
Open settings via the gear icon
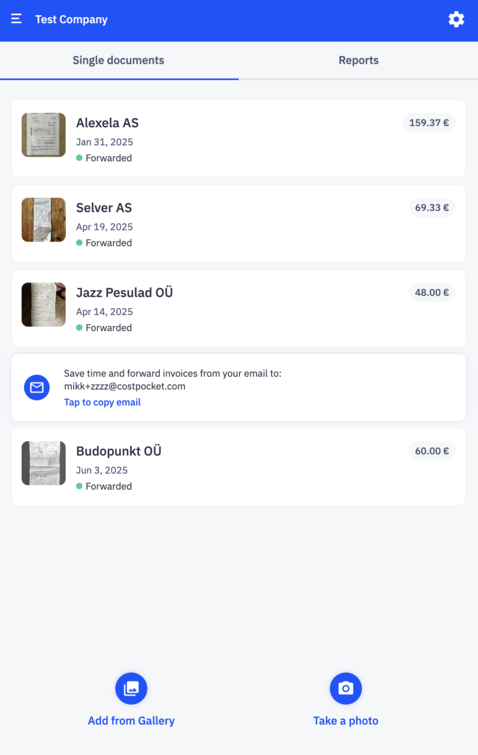coord(456,19)
